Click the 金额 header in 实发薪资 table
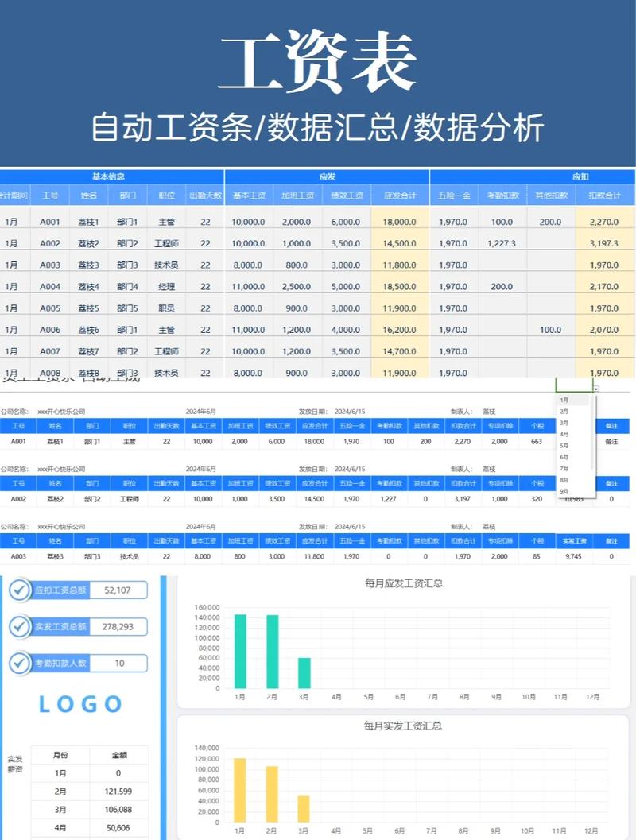 coord(119,755)
